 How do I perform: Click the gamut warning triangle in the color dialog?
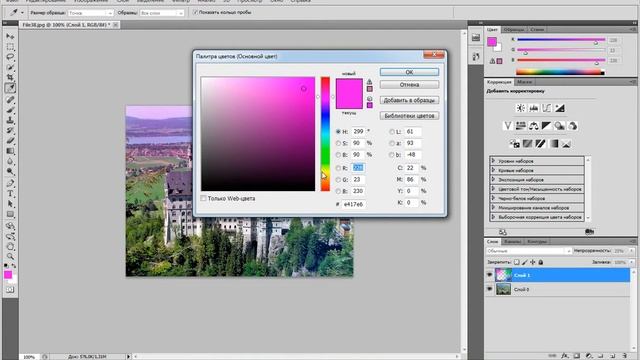click(369, 82)
